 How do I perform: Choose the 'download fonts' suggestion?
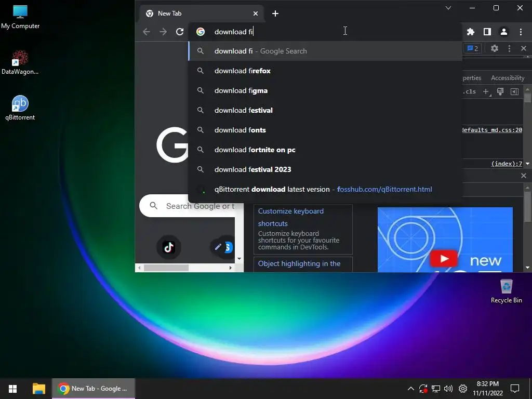click(325, 130)
